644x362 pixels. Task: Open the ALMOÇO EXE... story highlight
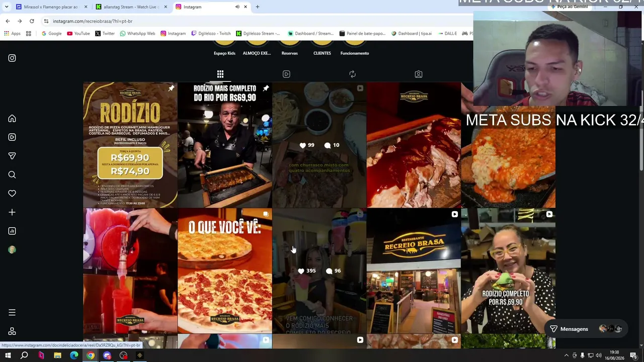click(257, 49)
